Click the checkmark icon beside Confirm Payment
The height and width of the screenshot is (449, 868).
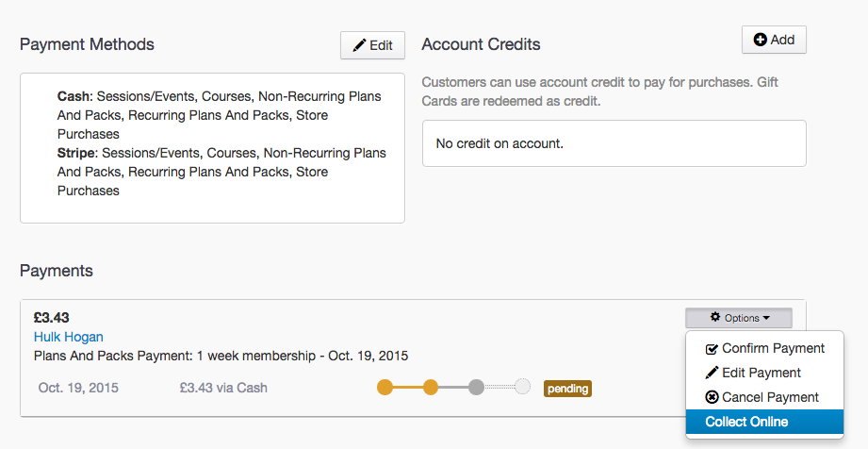[712, 349]
